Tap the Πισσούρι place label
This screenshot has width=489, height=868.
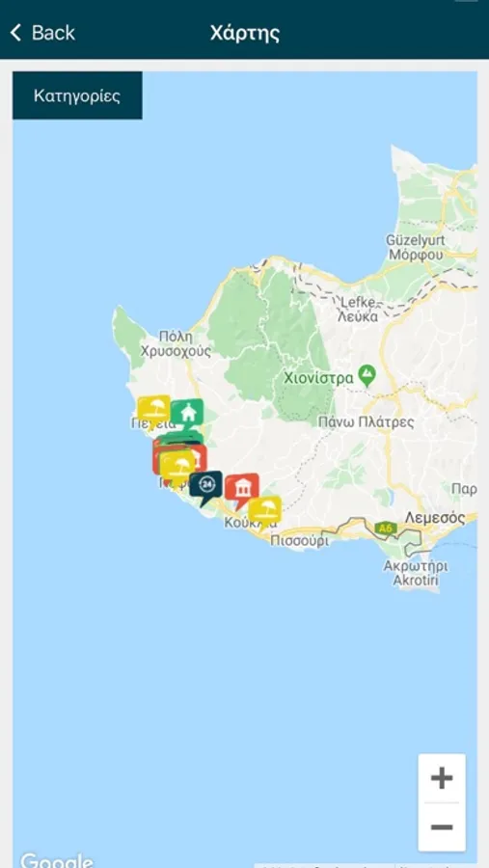(299, 540)
